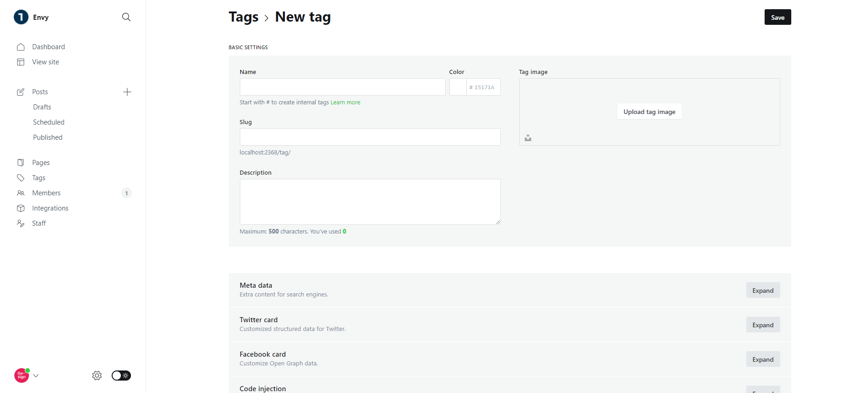Viewport: 868px width, 393px height.
Task: Open Scheduled posts list
Action: pyautogui.click(x=49, y=122)
